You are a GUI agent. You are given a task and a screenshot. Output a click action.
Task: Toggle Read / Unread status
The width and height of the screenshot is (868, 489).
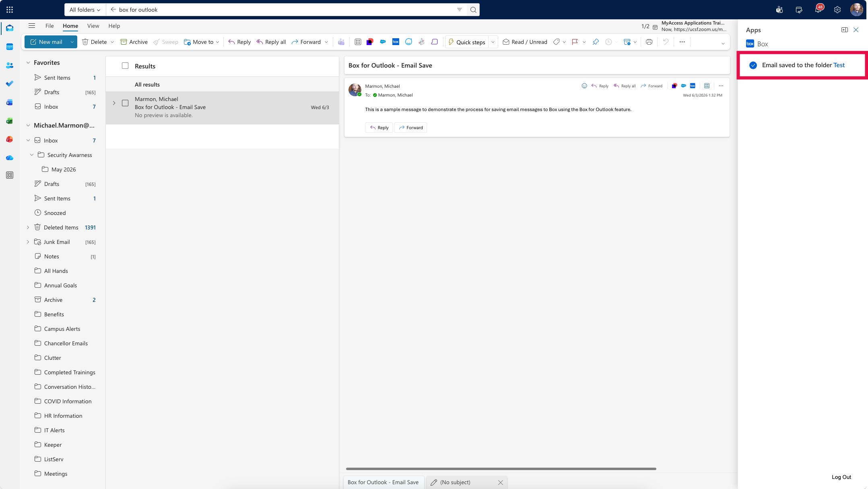click(525, 42)
